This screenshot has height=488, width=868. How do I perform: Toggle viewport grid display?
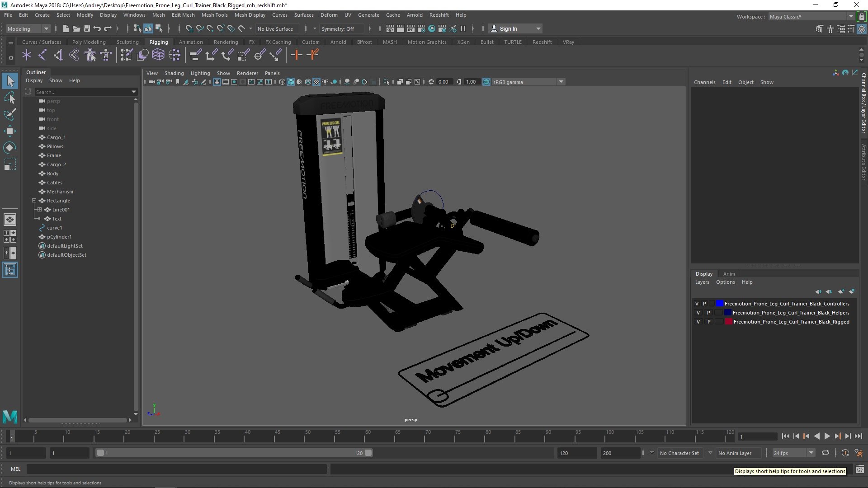217,82
